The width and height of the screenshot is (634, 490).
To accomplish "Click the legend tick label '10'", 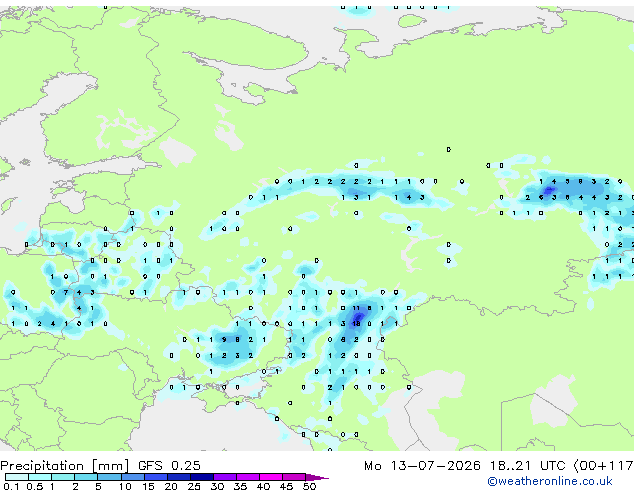I will click(x=125, y=486).
